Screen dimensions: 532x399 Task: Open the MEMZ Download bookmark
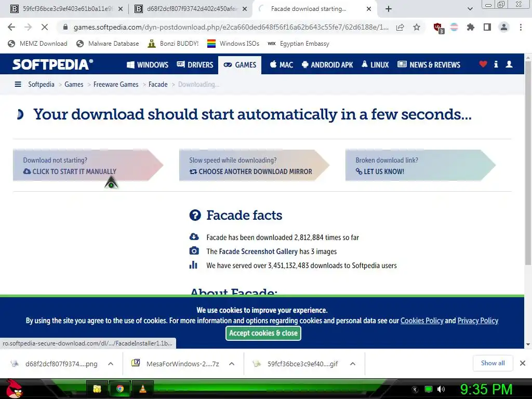pyautogui.click(x=37, y=44)
